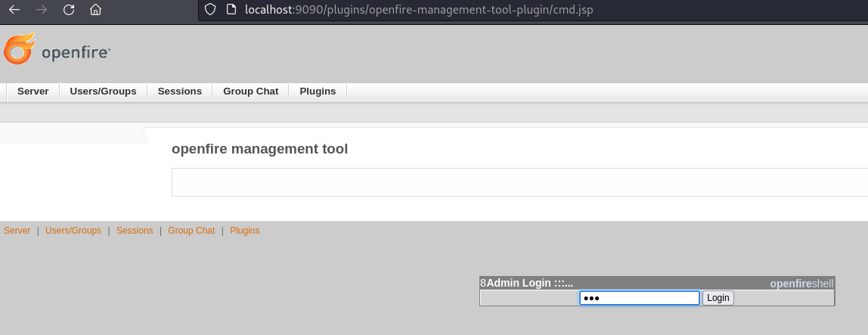Follow the footer Plugins link
This screenshot has width=868, height=335.
(245, 231)
